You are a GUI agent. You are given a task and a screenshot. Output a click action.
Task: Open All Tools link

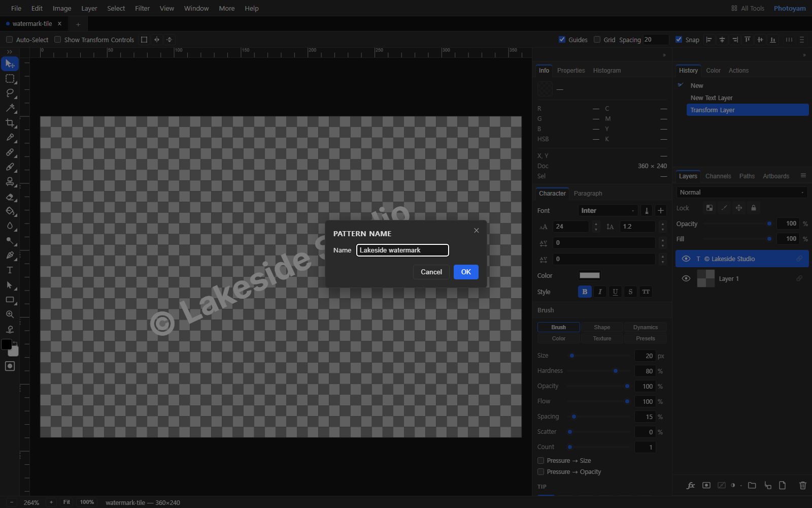pyautogui.click(x=748, y=8)
